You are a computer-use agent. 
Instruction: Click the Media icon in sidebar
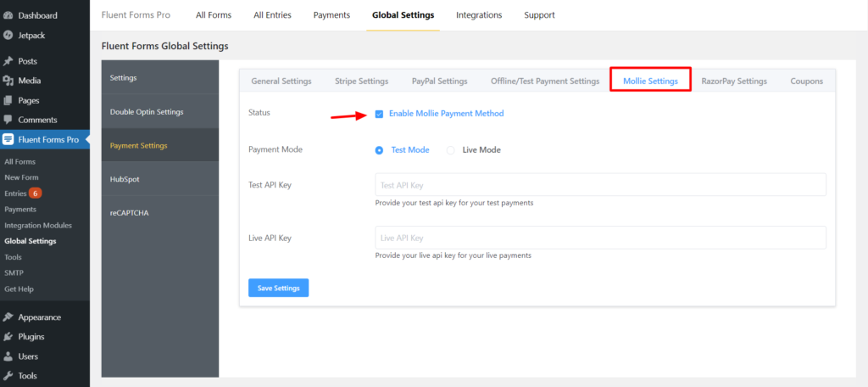coord(8,81)
